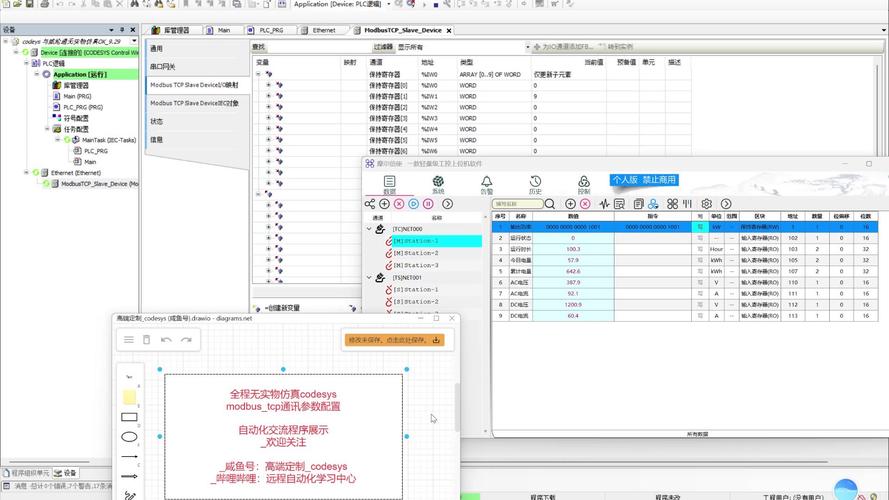Image resolution: width=889 pixels, height=500 pixels.
Task: Click red delete point icon above data table
Action: pyautogui.click(x=585, y=204)
